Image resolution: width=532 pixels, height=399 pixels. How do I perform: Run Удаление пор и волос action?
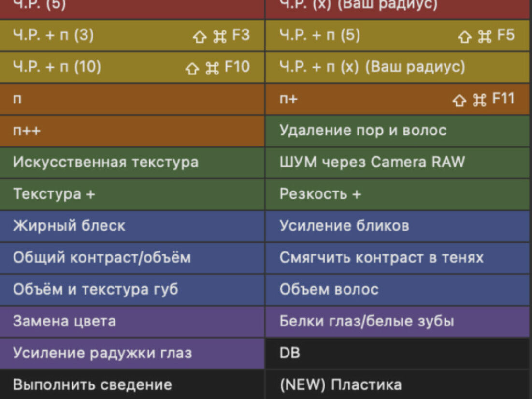click(x=397, y=131)
